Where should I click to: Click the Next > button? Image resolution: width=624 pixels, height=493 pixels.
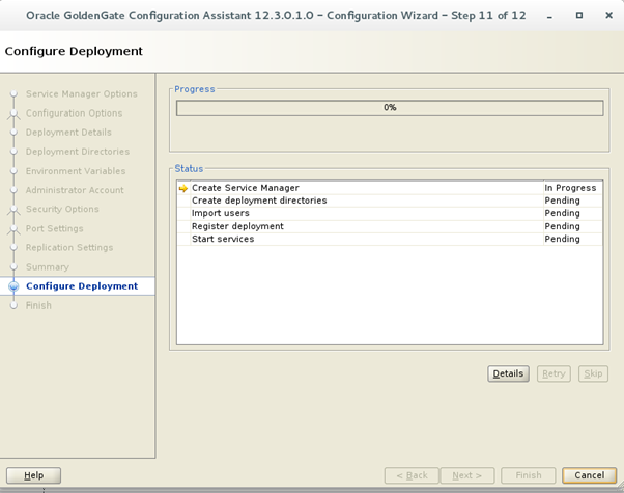(467, 475)
